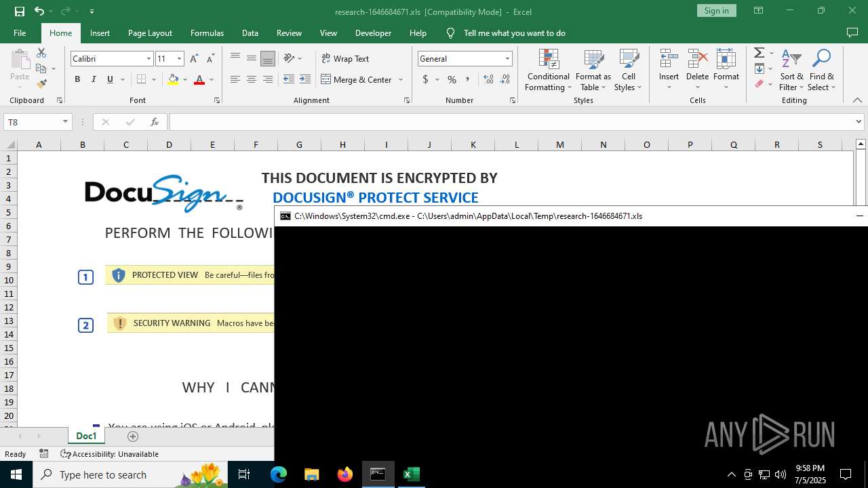Open Format as Table gallery
This screenshot has width=868, height=488.
point(593,70)
